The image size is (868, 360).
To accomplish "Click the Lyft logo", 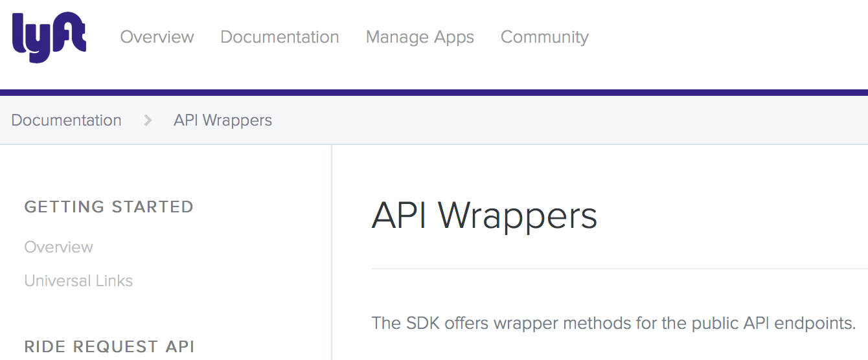I will (49, 37).
